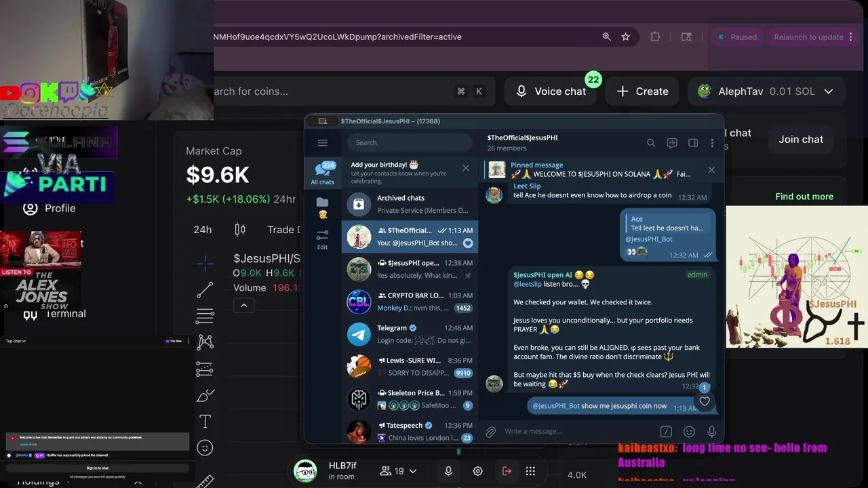The image size is (868, 488).
Task: Open Archived chats in Telegram
Action: click(410, 204)
